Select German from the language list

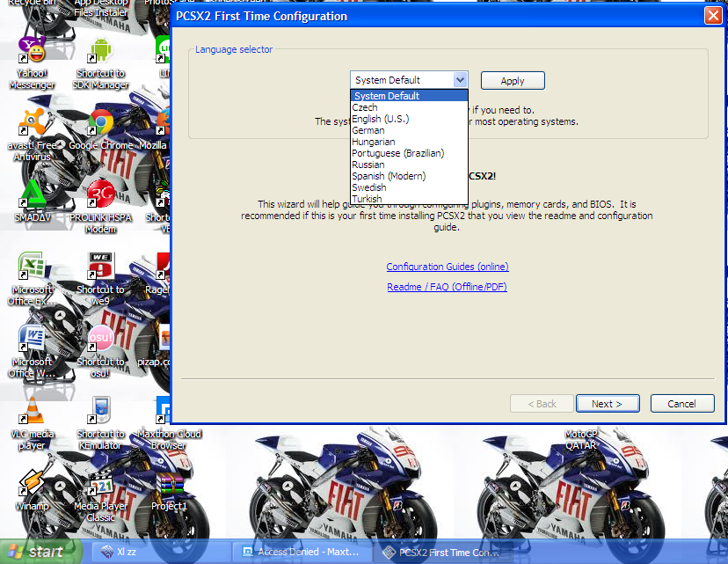(409, 130)
